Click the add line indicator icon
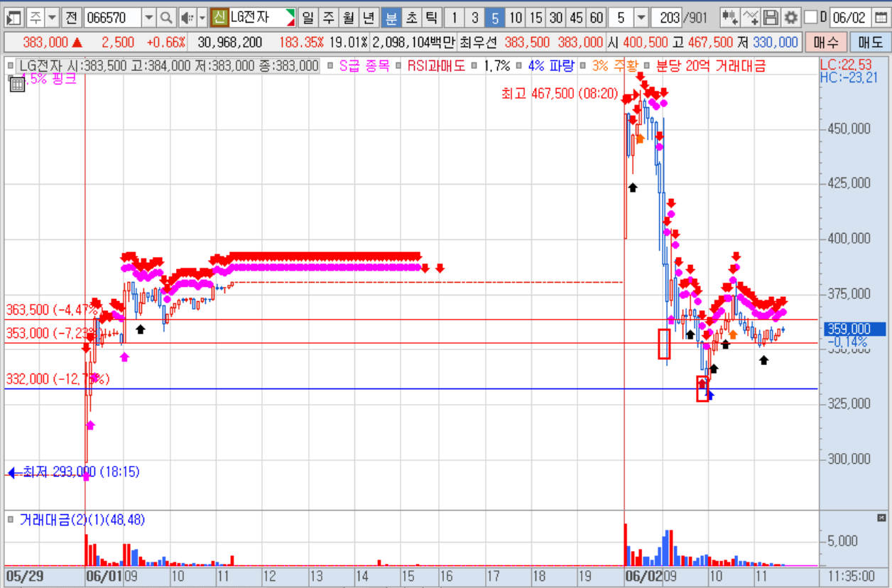The image size is (892, 588). click(750, 17)
